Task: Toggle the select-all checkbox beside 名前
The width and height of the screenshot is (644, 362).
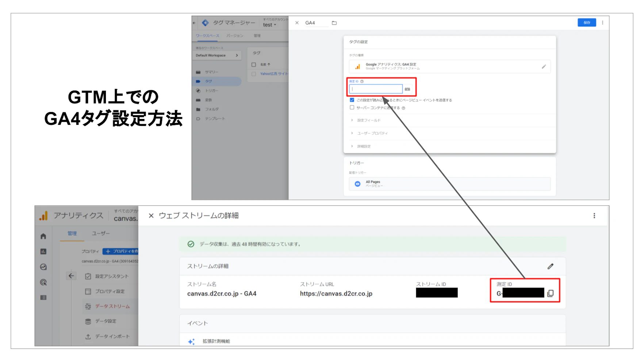Action: 254,65
